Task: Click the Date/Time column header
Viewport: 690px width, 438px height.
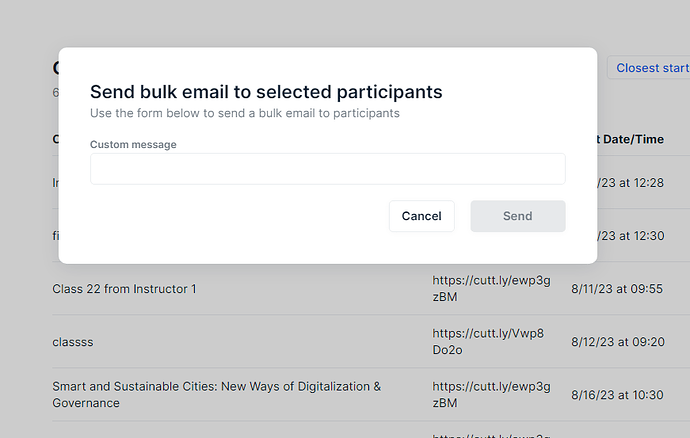Action: (630, 139)
